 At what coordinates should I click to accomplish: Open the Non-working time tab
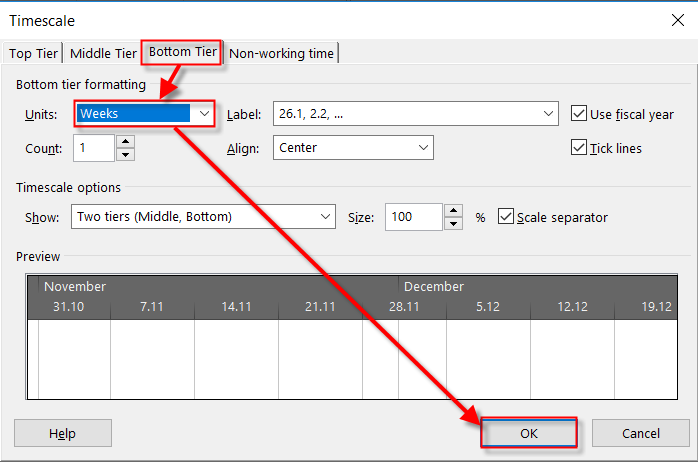(281, 54)
